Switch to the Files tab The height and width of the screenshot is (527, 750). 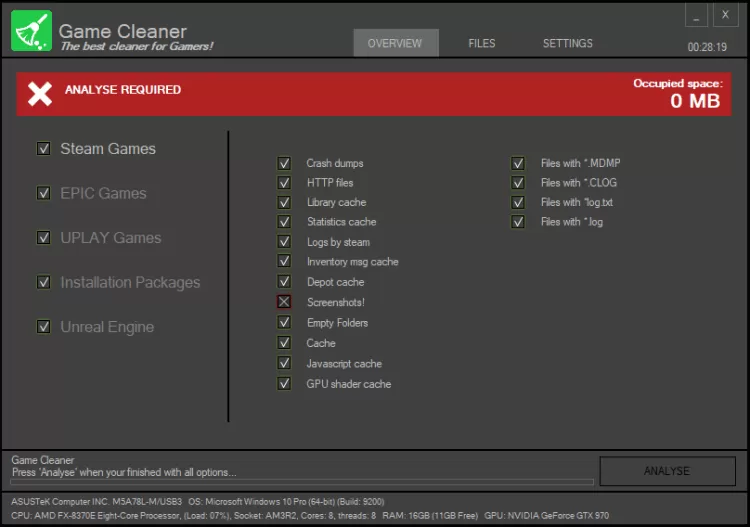tap(481, 43)
